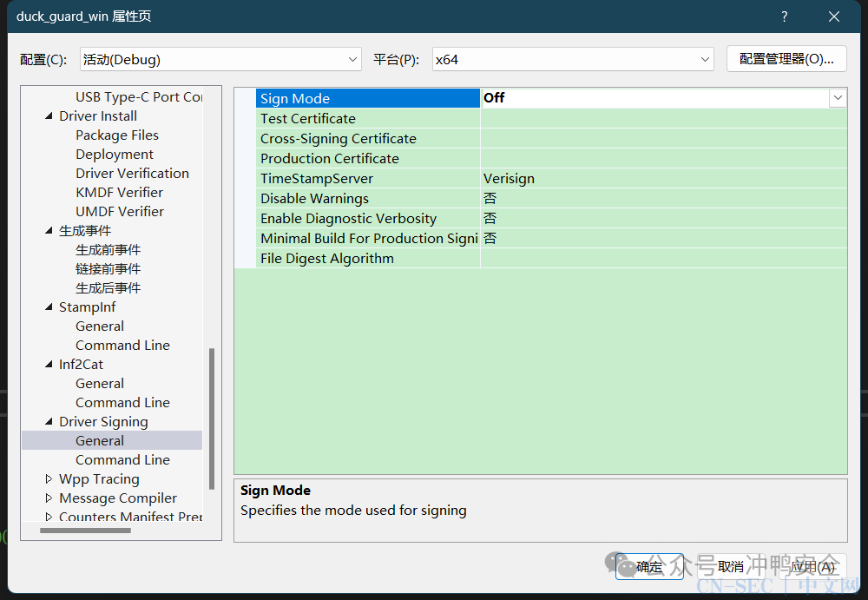The image size is (868, 600).
Task: Select Minimal Build For Production Signing property
Action: click(x=368, y=238)
